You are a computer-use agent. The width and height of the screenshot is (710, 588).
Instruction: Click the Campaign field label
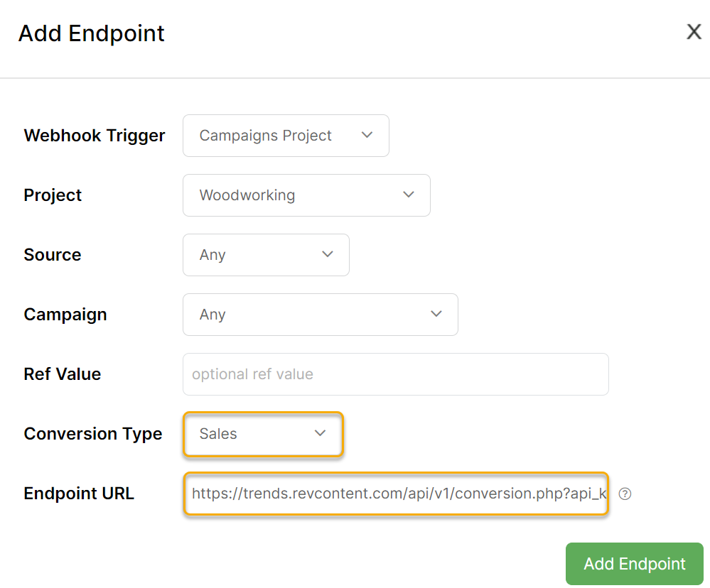coord(65,315)
